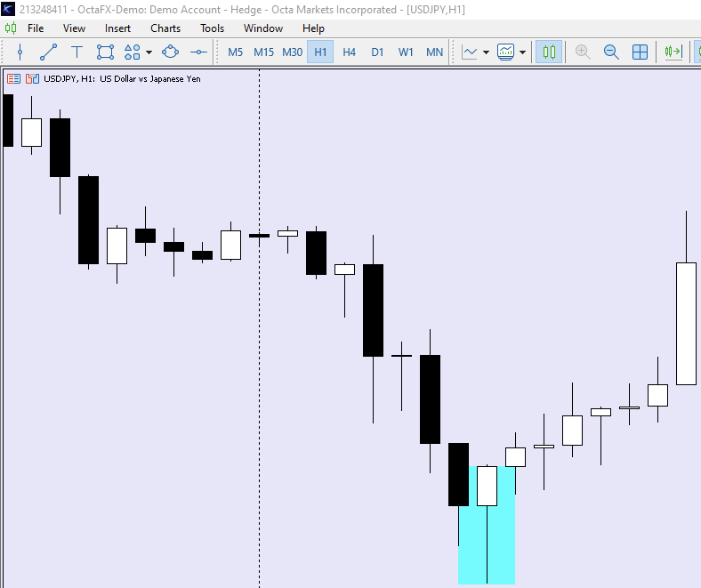Toggle chart shift to end icon
The image size is (701, 588).
point(673,52)
